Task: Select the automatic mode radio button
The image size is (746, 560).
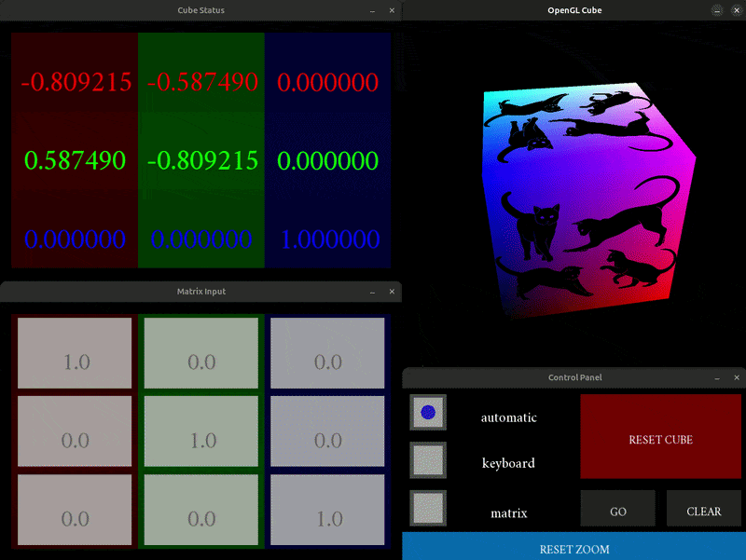Action: [428, 412]
